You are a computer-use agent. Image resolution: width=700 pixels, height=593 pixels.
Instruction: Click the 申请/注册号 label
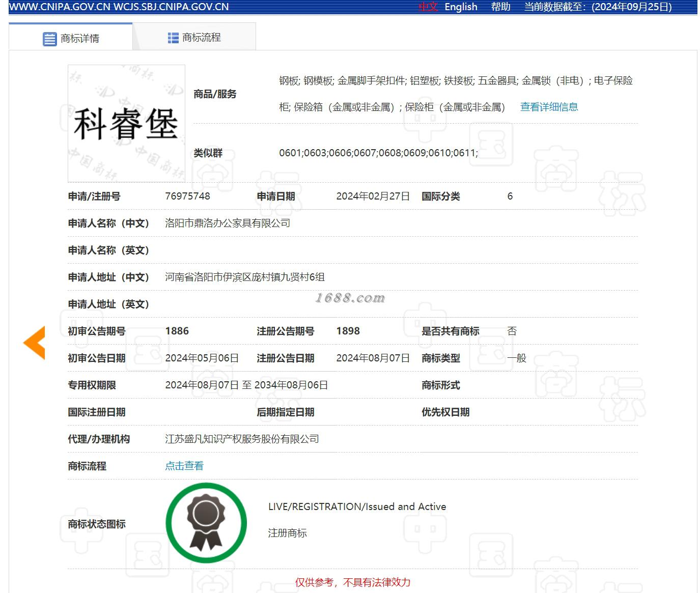coord(94,196)
